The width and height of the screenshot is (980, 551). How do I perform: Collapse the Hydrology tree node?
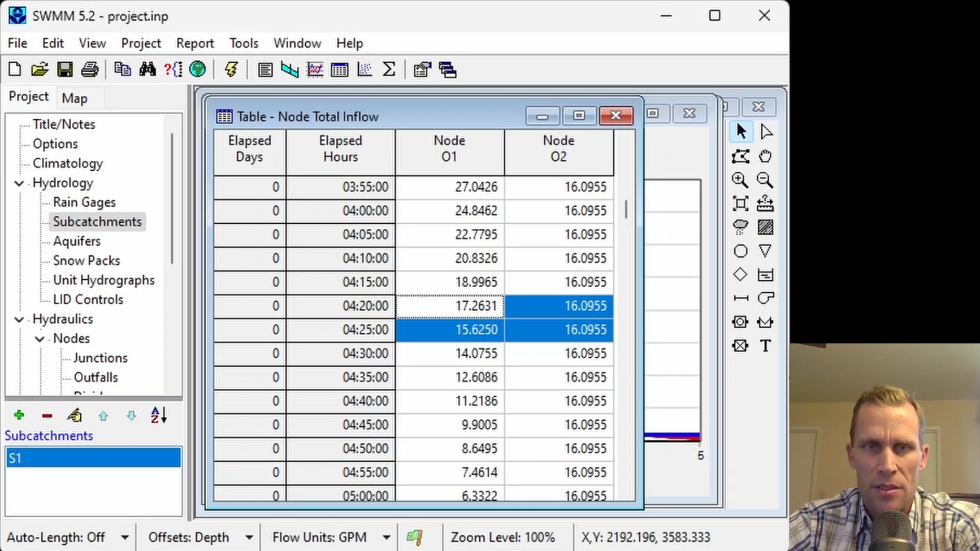coord(19,183)
